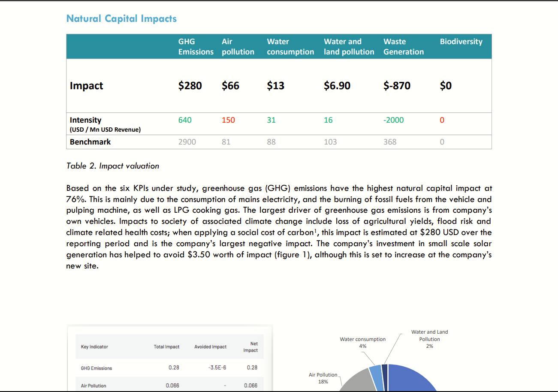Screen dimensions: 558x392
Task: Click "Air Pollution" row label in figure table
Action: pyautogui.click(x=94, y=386)
